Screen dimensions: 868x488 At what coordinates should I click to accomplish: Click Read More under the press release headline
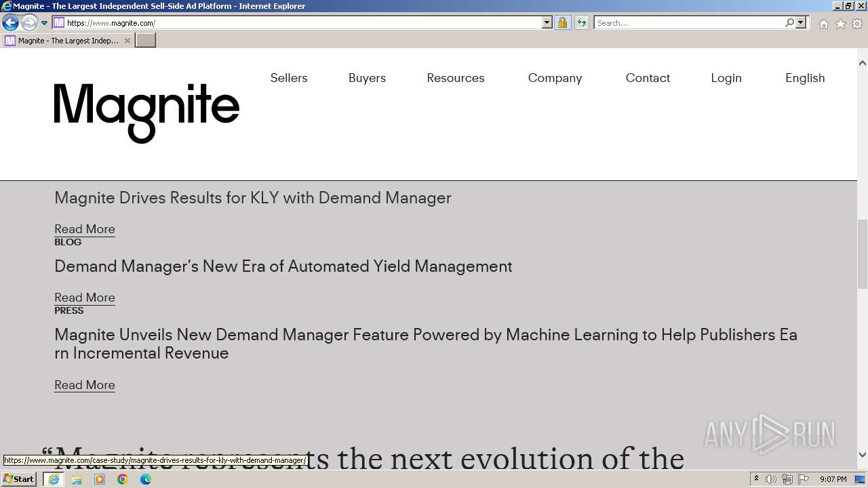click(x=85, y=385)
